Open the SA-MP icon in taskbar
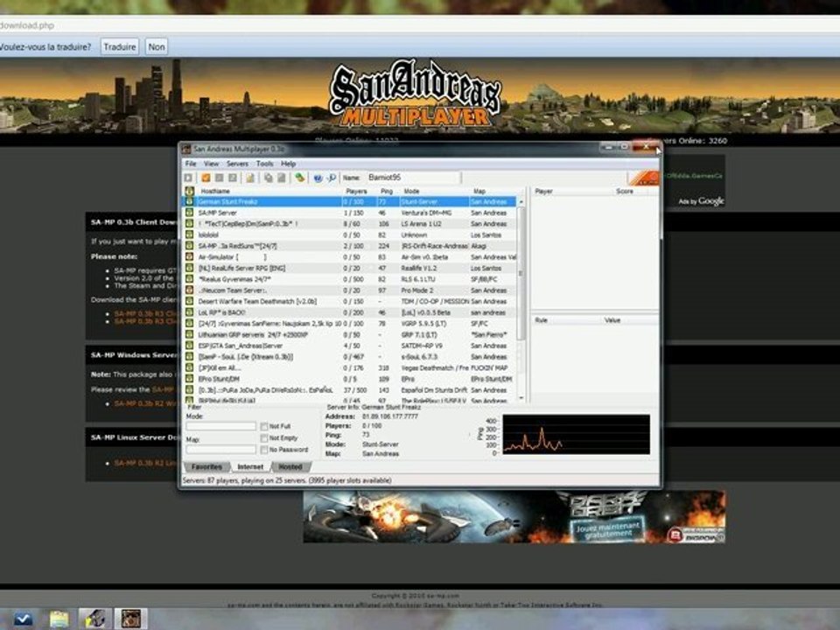Screen dimensions: 840x630 pos(130,619)
